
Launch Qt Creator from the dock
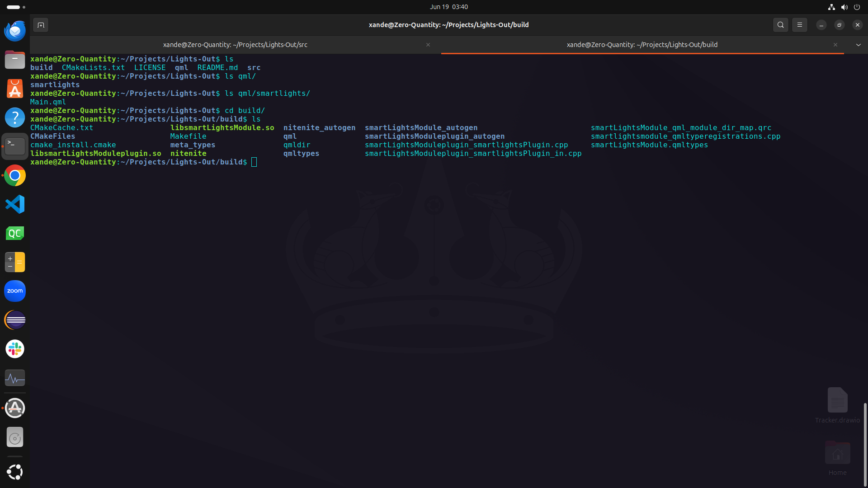pyautogui.click(x=15, y=233)
